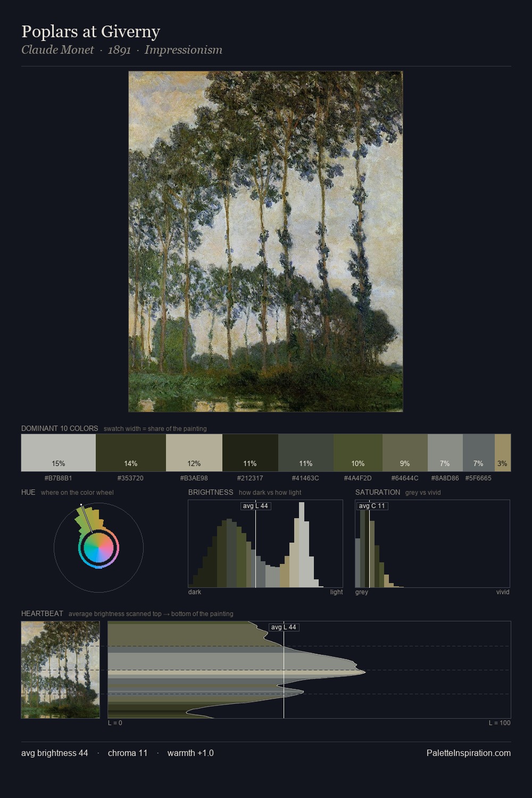Pick the 9% khaki swatch
The height and width of the screenshot is (798, 532).
pos(405,453)
